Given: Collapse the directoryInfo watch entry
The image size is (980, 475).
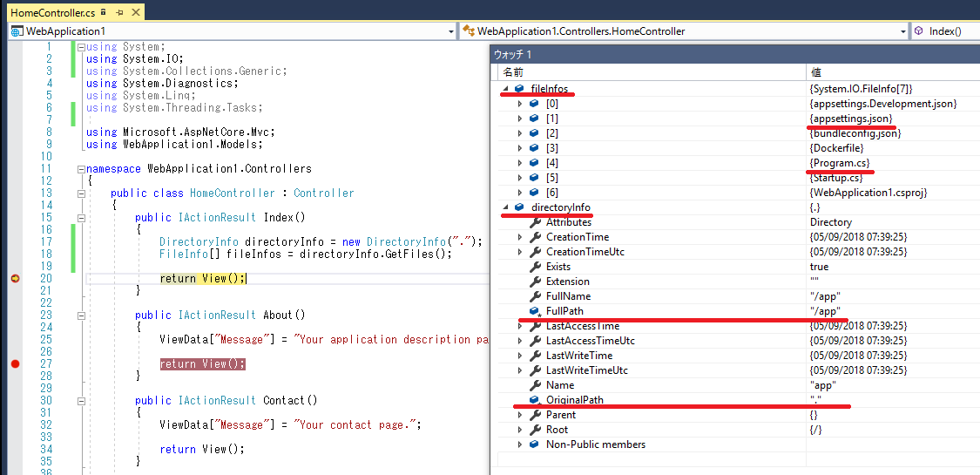Looking at the screenshot, I should click(507, 207).
